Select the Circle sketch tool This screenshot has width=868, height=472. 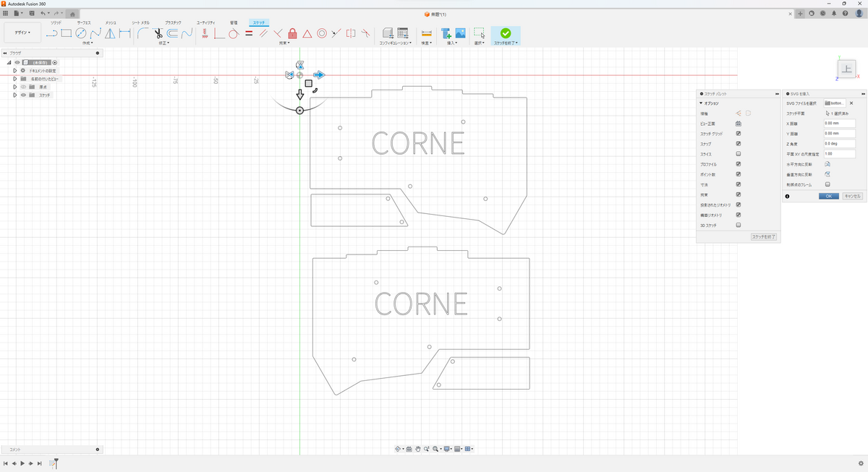(x=81, y=33)
